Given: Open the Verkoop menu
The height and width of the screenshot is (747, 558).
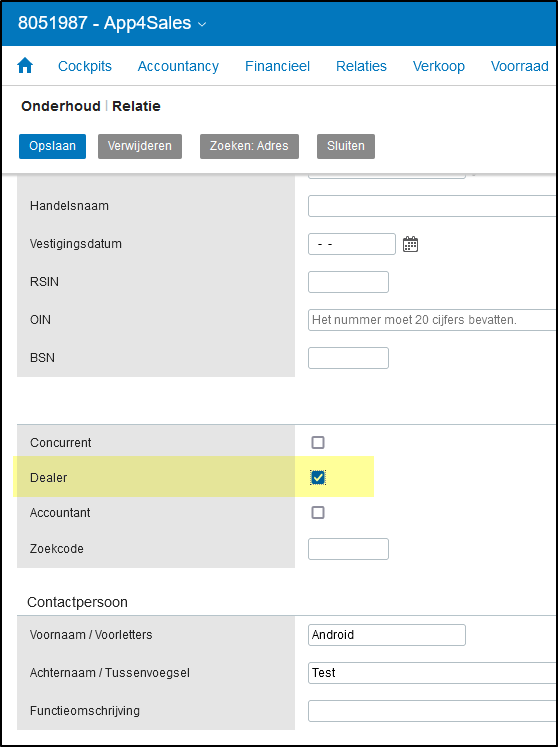Looking at the screenshot, I should 439,66.
